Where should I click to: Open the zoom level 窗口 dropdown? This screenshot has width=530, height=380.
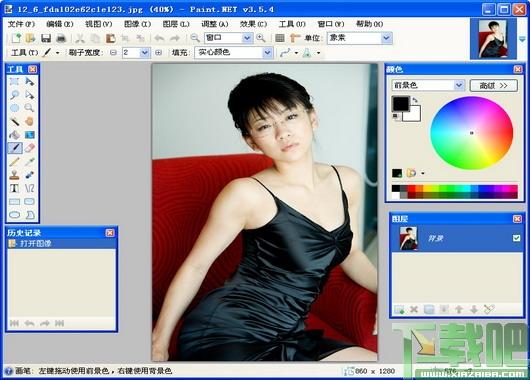click(247, 38)
